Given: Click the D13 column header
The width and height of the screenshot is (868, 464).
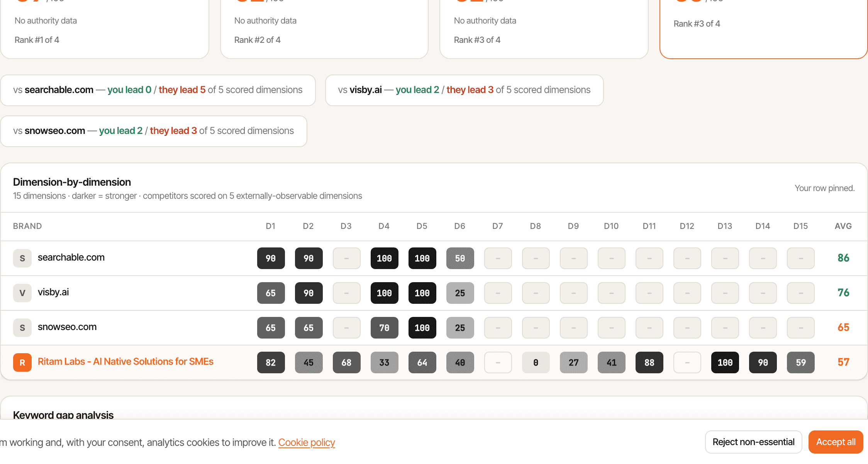Looking at the screenshot, I should (x=725, y=226).
